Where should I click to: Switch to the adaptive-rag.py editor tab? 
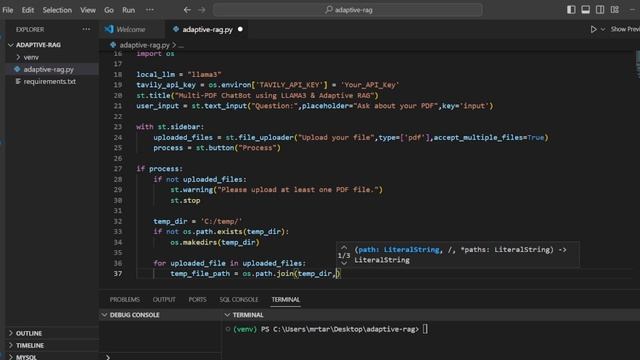point(207,29)
